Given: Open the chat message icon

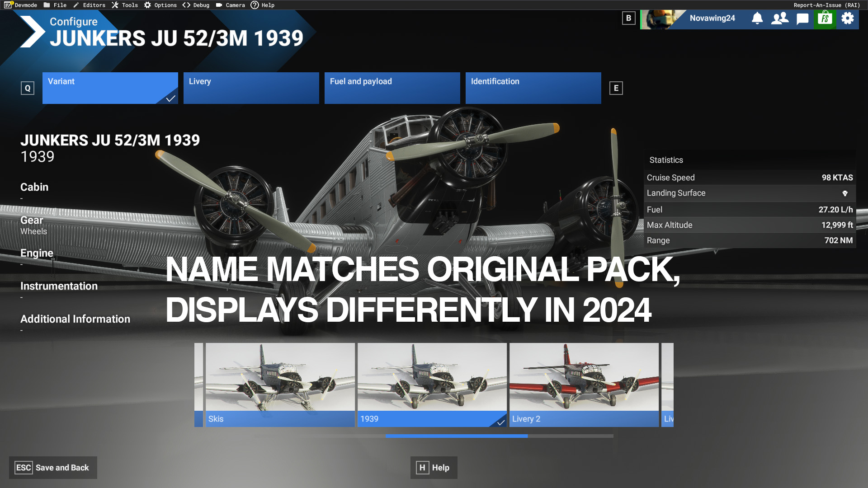Looking at the screenshot, I should (802, 19).
